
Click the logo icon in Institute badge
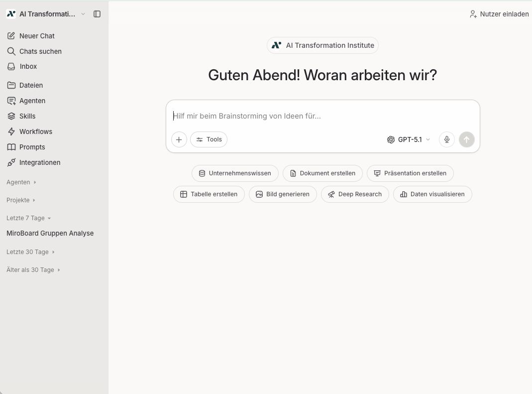click(x=277, y=45)
